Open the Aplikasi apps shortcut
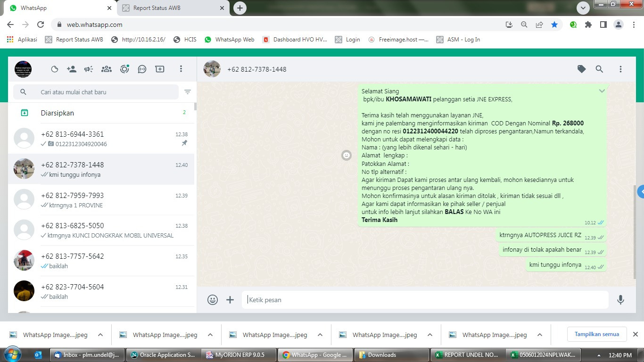Screen dimensions: 644x362 22,40
